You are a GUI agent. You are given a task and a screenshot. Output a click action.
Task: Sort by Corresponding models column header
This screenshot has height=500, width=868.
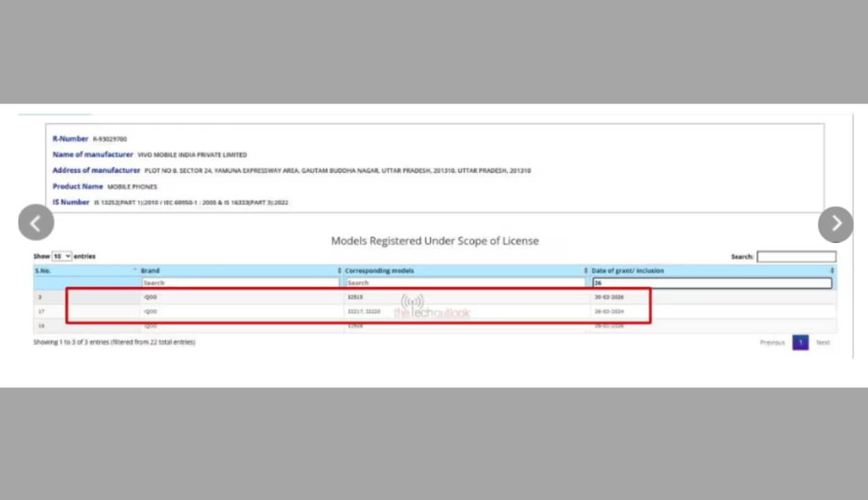pyautogui.click(x=466, y=270)
